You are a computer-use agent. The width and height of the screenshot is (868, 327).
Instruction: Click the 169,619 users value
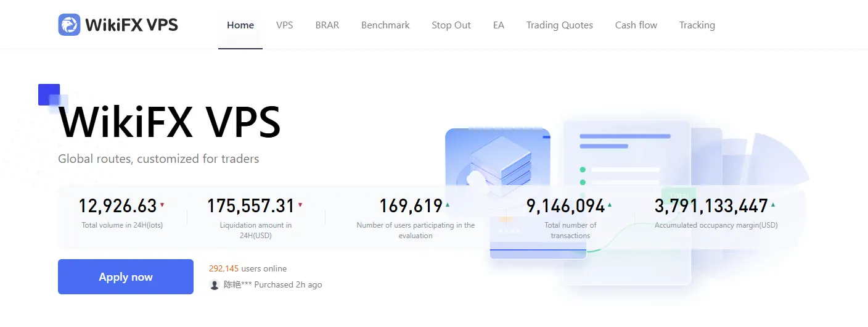tap(411, 205)
